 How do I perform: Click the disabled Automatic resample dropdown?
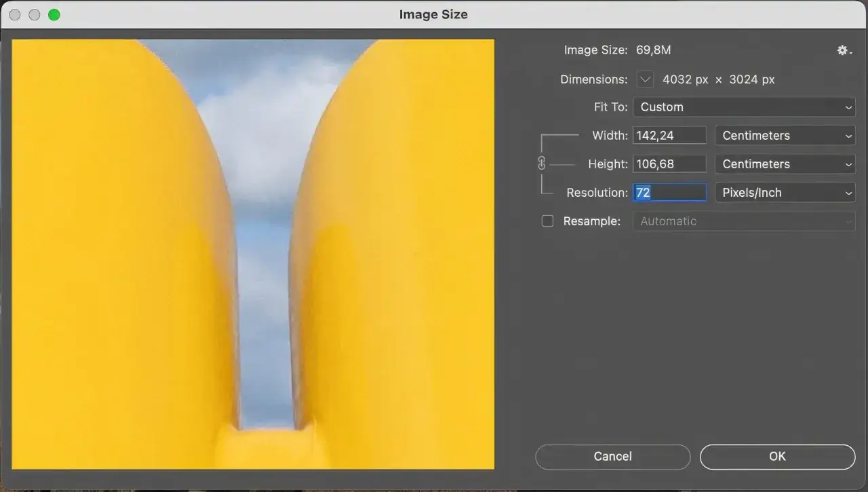click(x=744, y=221)
